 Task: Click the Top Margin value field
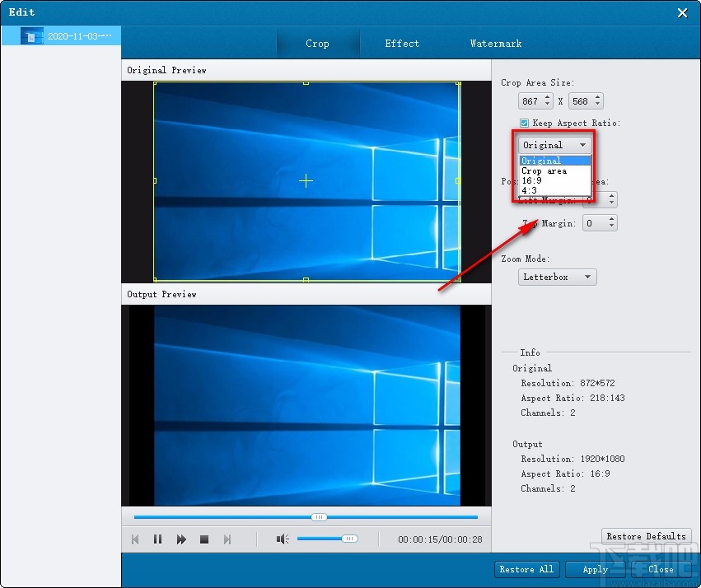coord(595,223)
